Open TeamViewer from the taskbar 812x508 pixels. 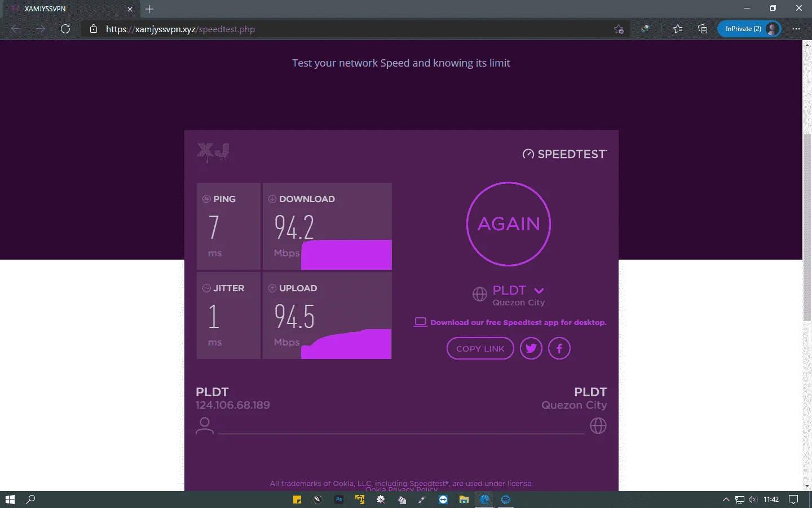tap(443, 500)
